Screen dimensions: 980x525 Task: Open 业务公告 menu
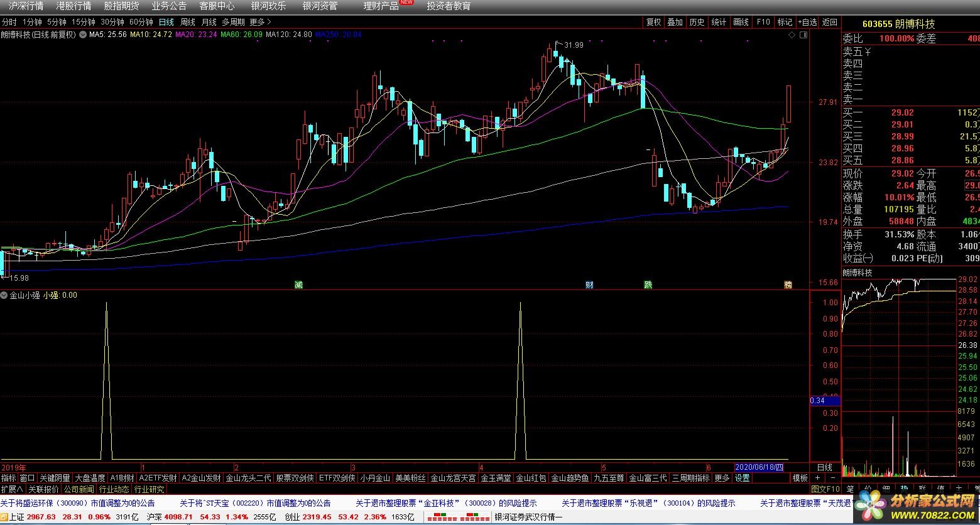pos(169,6)
